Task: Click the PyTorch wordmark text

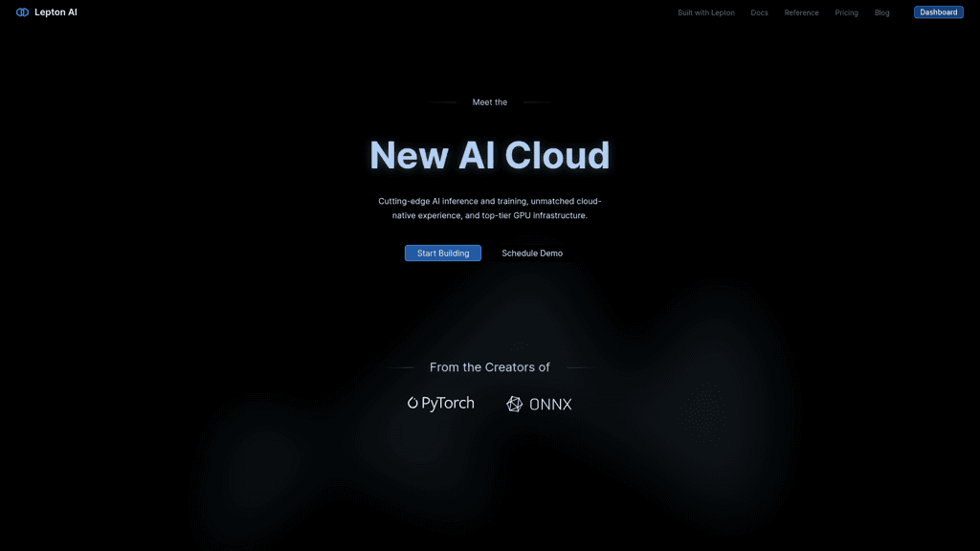Action: [448, 404]
